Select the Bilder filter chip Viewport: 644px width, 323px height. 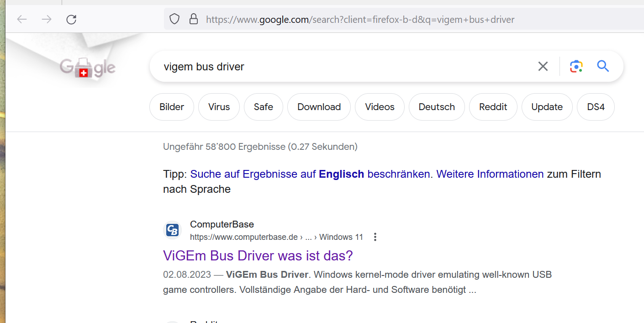(172, 107)
